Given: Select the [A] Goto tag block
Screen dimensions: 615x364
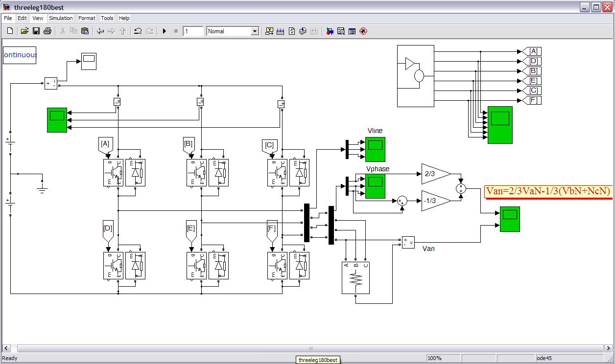Looking at the screenshot, I should tap(534, 51).
